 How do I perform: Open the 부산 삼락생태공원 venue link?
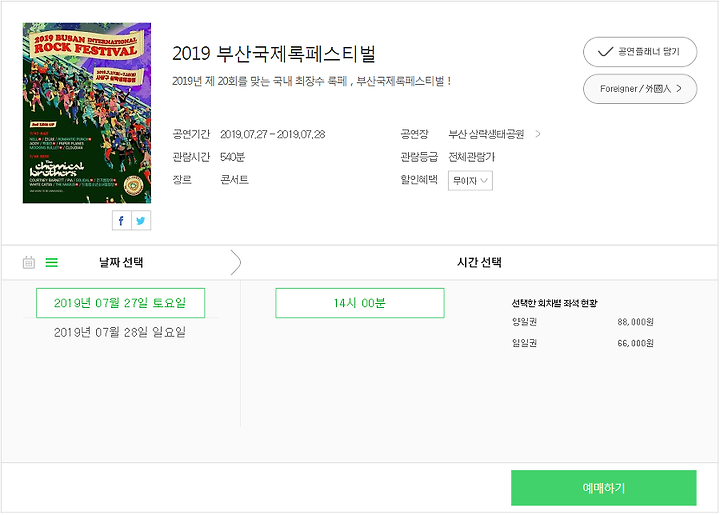click(x=486, y=134)
